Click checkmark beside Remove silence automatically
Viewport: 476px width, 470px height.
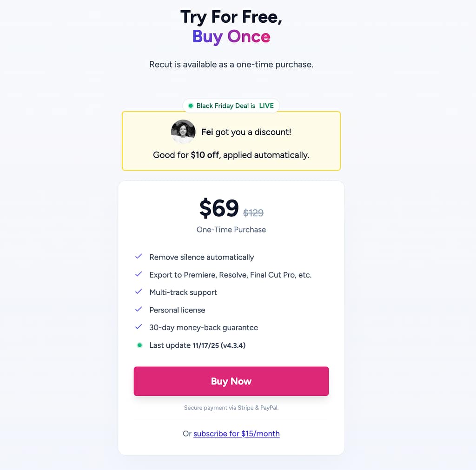pyautogui.click(x=139, y=257)
